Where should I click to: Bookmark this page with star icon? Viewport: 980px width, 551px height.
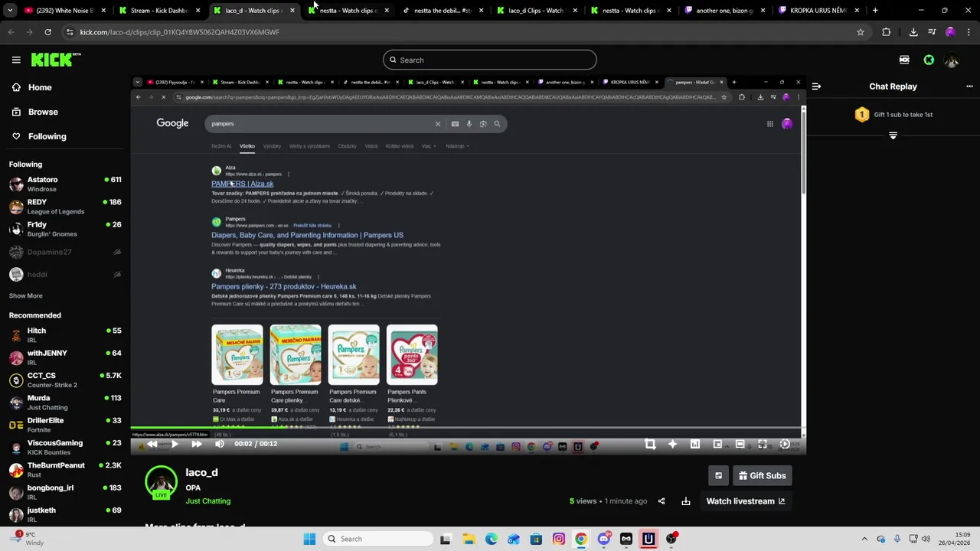[x=861, y=32]
